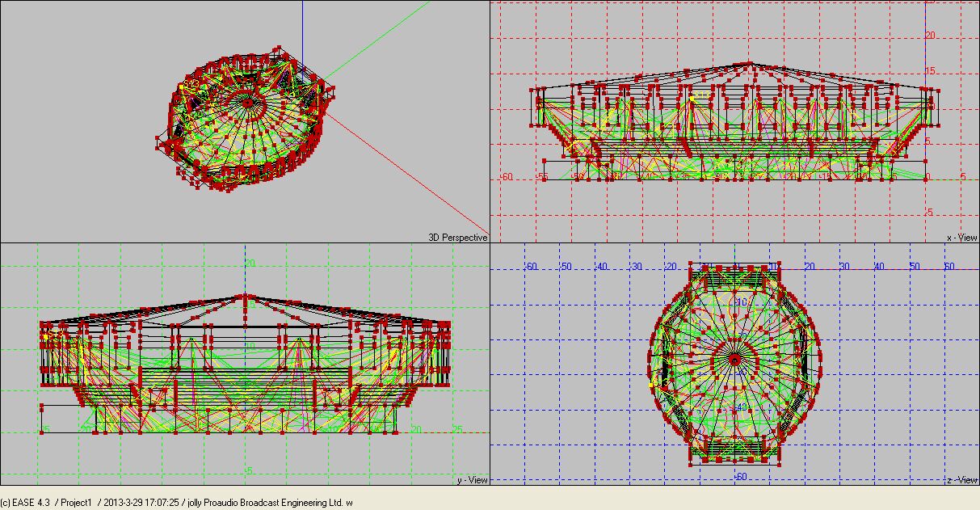
Task: Click the roof apex vertex in y-View
Action: 244,295
